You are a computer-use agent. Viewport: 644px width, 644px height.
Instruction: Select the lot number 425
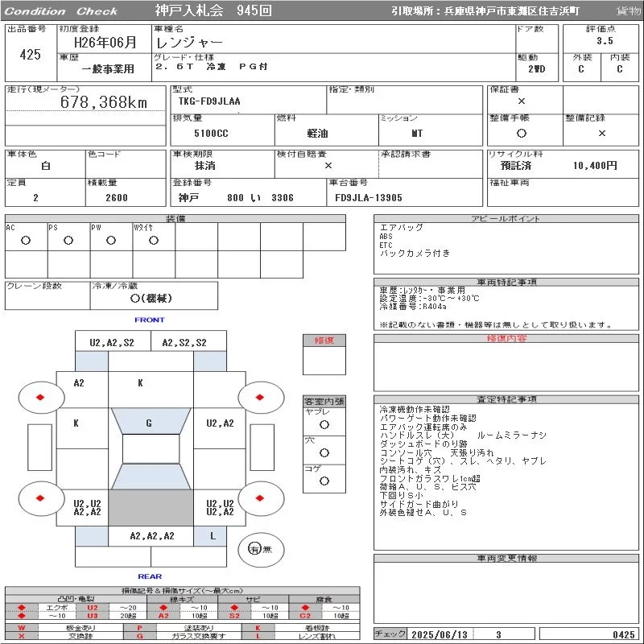[31, 55]
